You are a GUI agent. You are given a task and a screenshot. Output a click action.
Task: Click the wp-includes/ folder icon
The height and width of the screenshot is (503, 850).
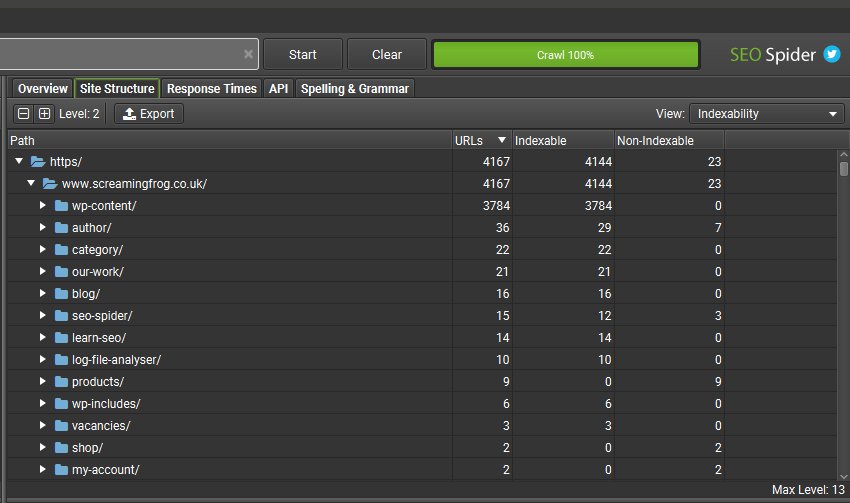61,404
